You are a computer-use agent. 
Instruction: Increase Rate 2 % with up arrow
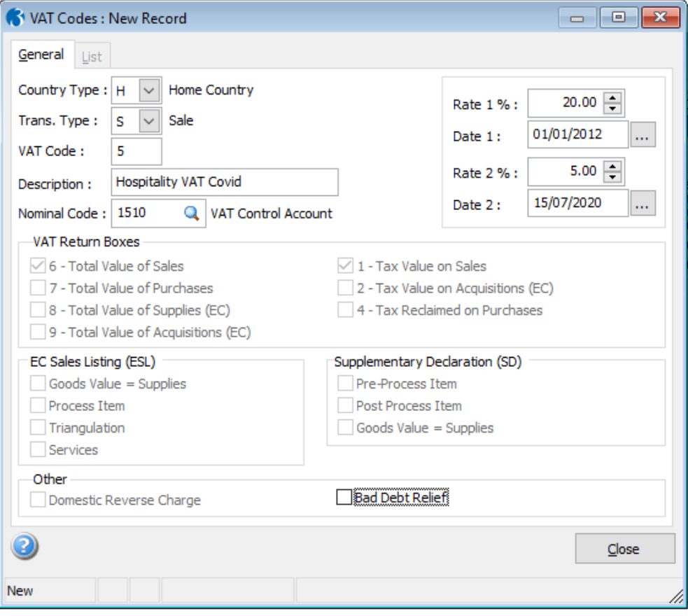(612, 167)
